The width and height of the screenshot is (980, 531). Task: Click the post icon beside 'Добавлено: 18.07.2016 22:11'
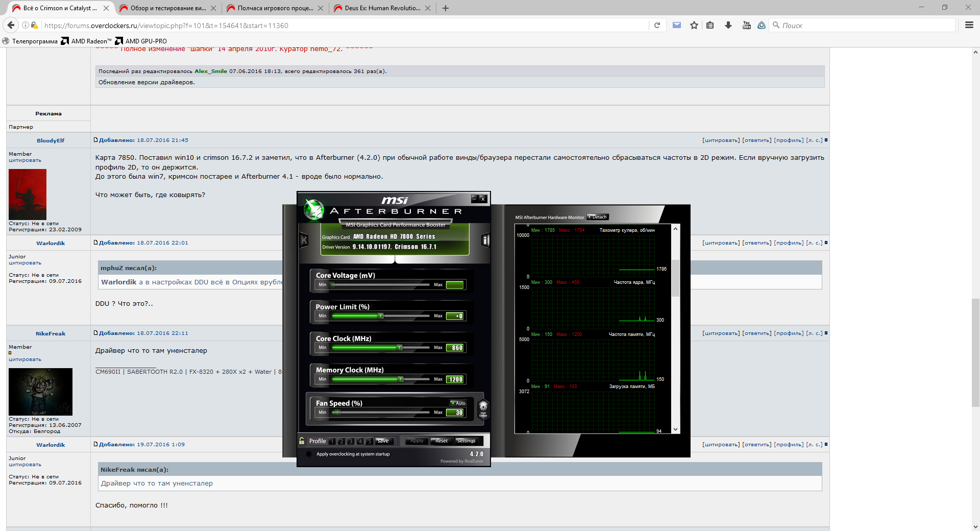[95, 333]
